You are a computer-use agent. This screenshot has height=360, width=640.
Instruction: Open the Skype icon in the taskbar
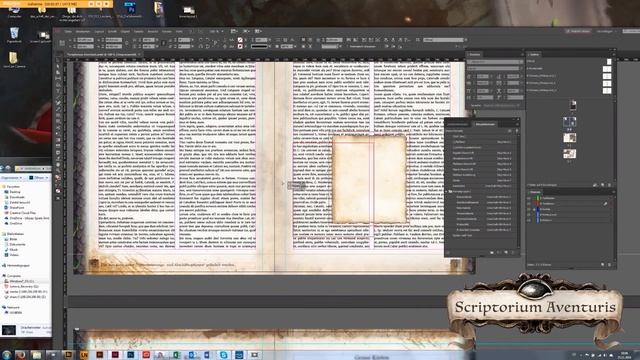point(223,355)
